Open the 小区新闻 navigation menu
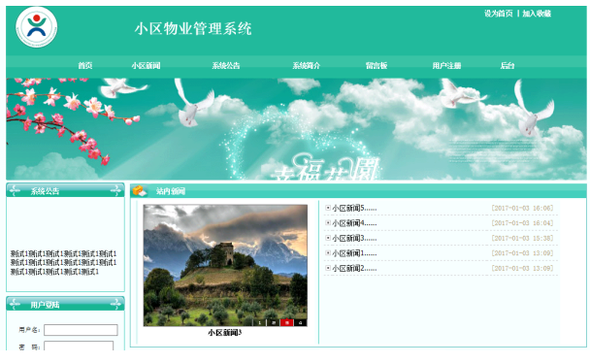 (x=146, y=65)
